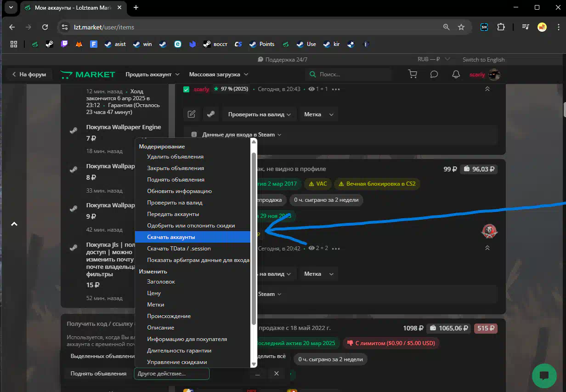Screen dimensions: 566x392
Task: Open the teal 'e' bookmark icon
Action: click(178, 44)
